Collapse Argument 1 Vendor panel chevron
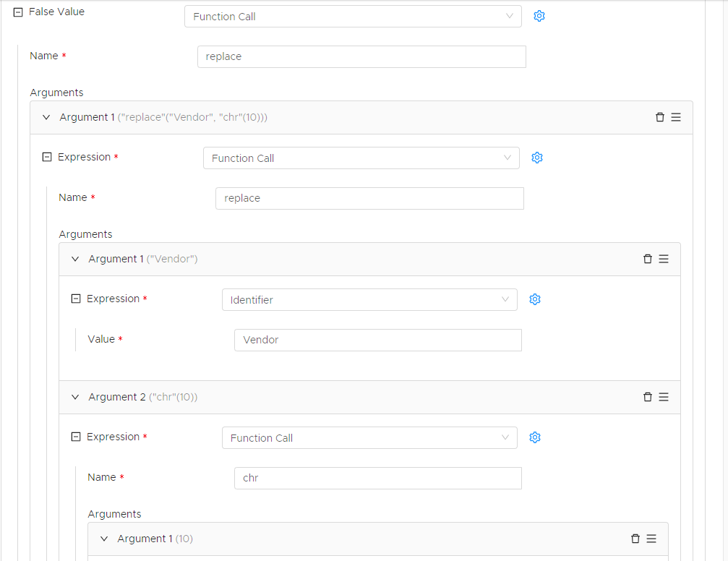 (75, 259)
